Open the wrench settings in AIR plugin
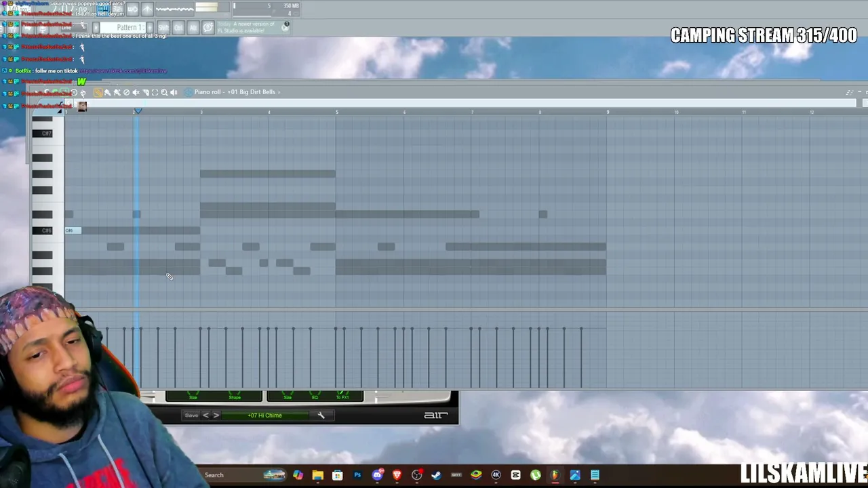 [x=321, y=415]
